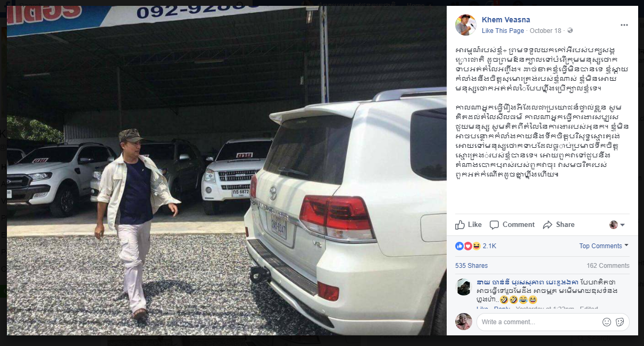
Task: View all 162 Comments
Action: tap(608, 266)
